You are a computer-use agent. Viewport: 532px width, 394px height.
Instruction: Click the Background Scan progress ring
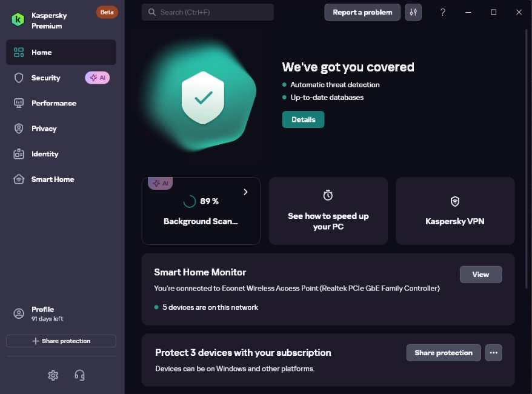[x=189, y=201]
